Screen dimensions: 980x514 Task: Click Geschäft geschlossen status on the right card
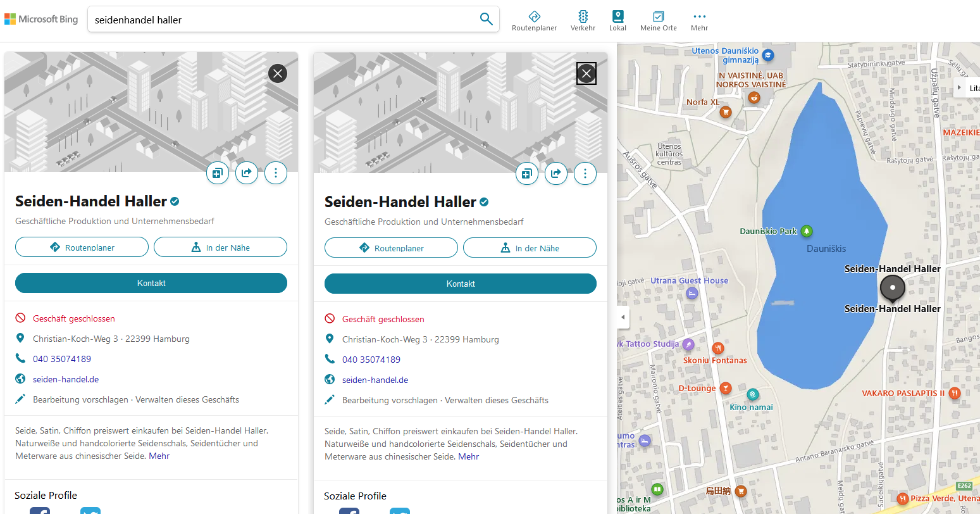pos(383,319)
